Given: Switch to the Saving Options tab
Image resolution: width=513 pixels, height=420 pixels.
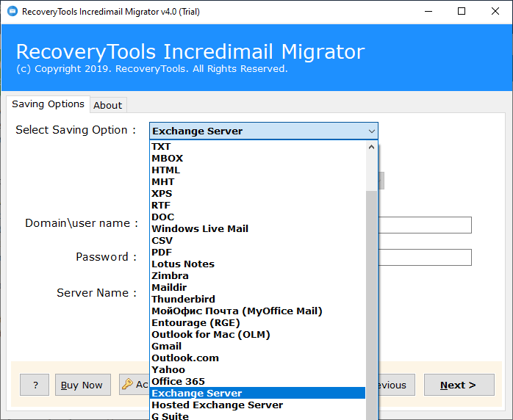Looking at the screenshot, I should coord(48,104).
